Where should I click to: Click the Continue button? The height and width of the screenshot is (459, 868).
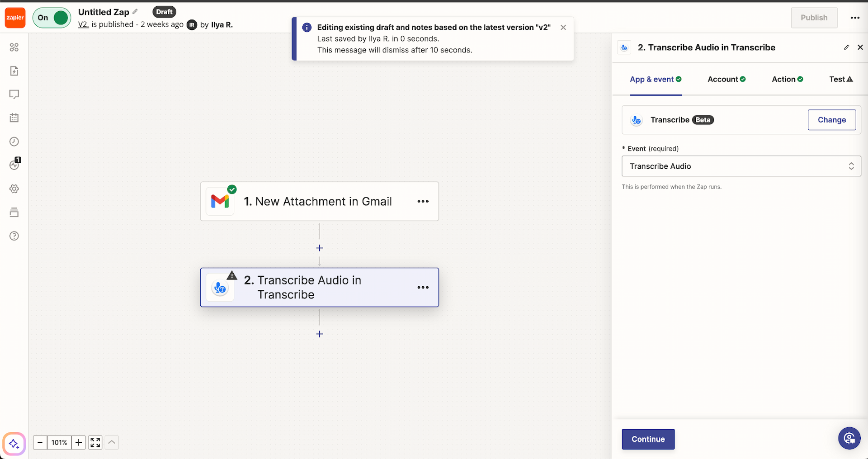(x=648, y=439)
